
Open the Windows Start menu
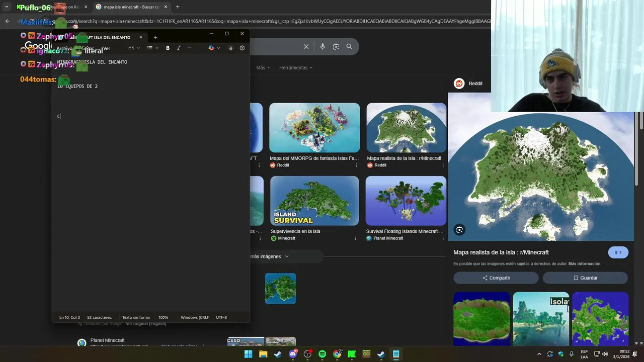pyautogui.click(x=248, y=354)
